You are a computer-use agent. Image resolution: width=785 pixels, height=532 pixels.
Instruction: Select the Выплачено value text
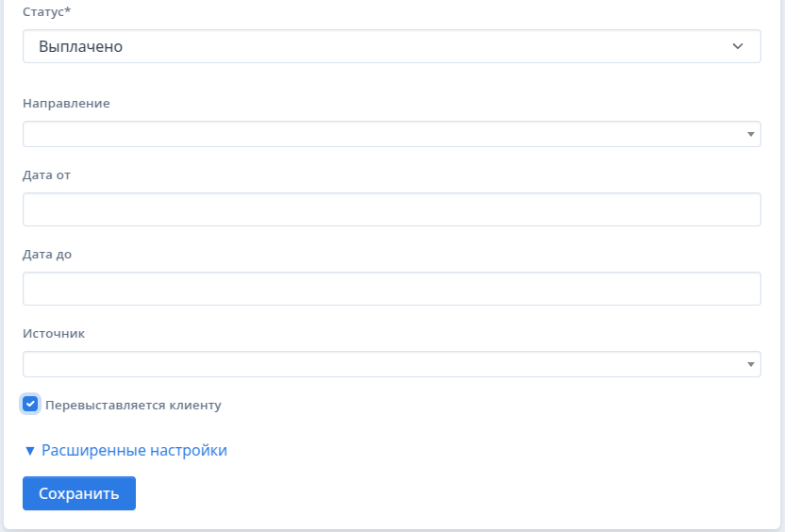80,46
